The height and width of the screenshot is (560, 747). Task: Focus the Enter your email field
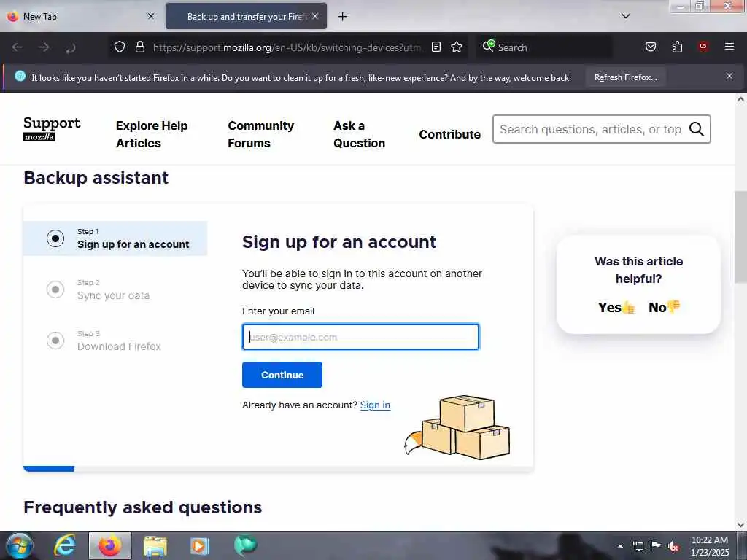click(x=360, y=337)
